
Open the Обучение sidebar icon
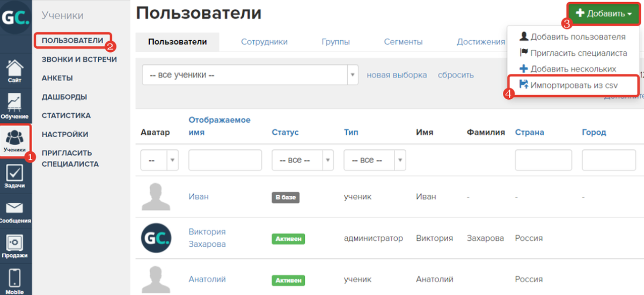coord(15,106)
